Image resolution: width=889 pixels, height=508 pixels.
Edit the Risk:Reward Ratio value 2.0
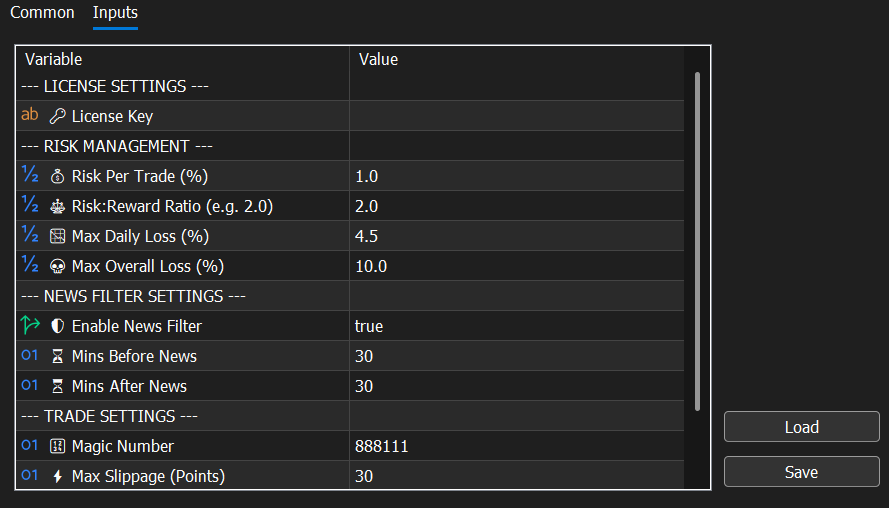point(517,206)
